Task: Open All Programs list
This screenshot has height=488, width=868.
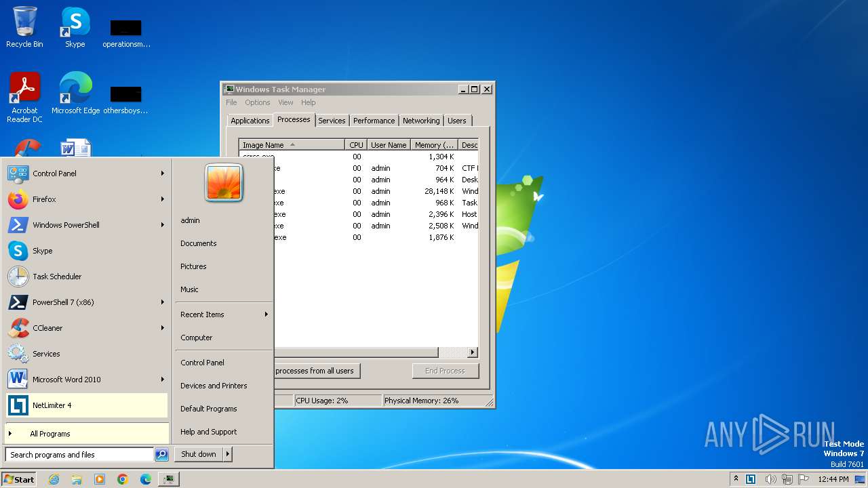Action: point(87,434)
